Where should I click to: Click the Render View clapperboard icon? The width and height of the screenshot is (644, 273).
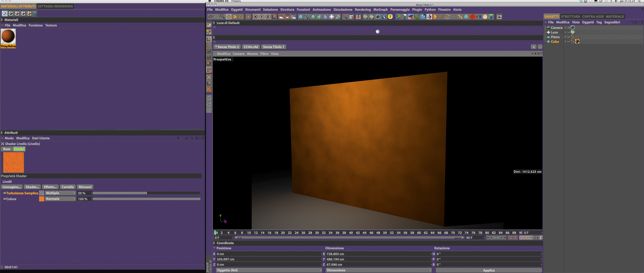(x=281, y=17)
